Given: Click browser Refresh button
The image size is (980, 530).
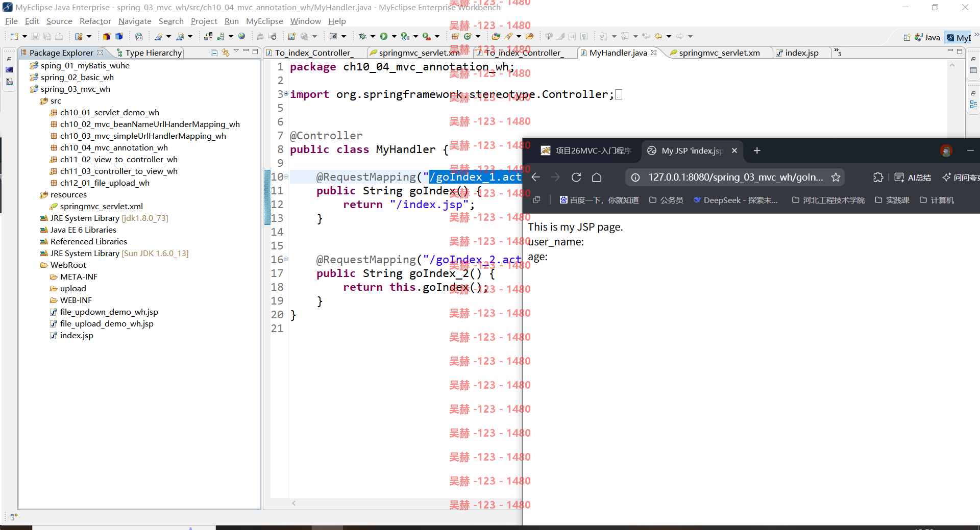Looking at the screenshot, I should click(576, 177).
